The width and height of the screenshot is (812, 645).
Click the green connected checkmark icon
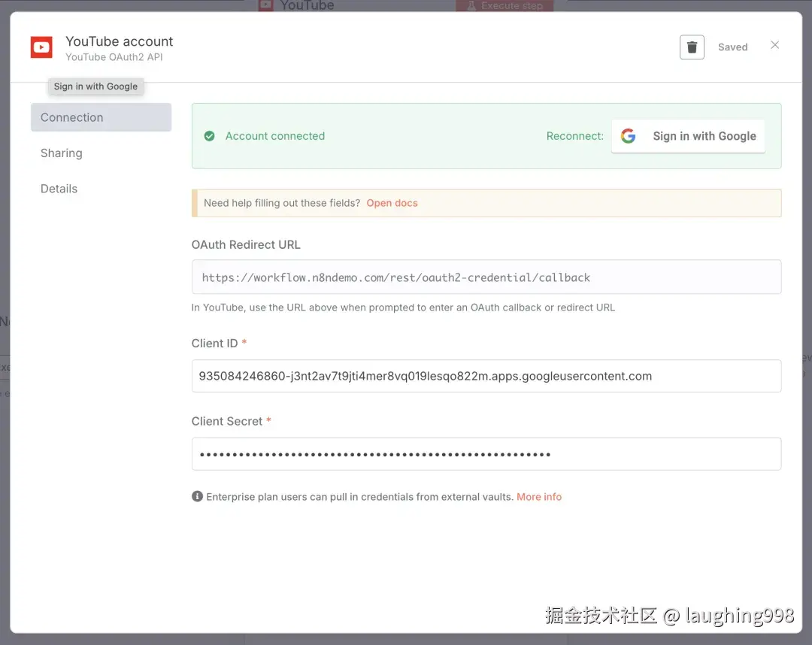[210, 136]
